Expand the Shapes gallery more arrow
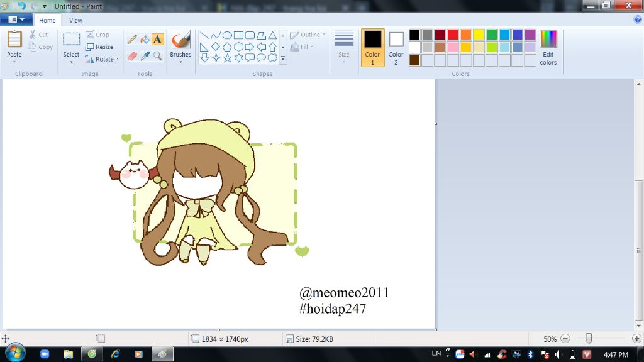The image size is (644, 362). coord(282,58)
